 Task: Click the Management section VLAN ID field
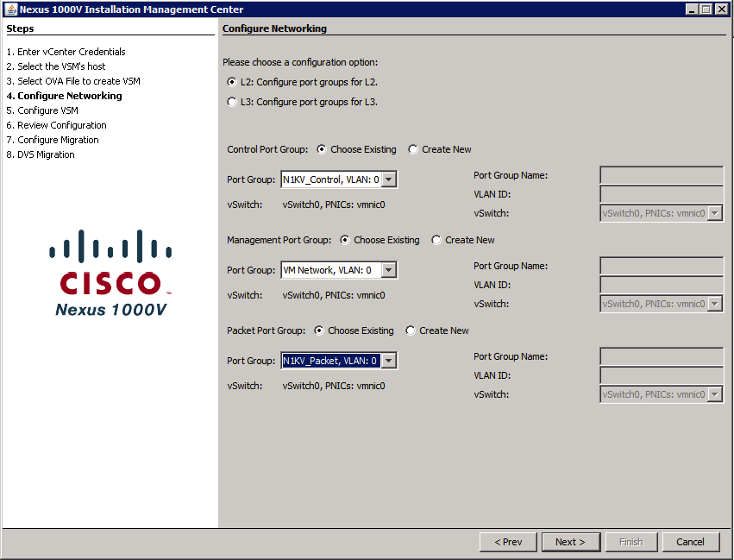click(x=662, y=285)
